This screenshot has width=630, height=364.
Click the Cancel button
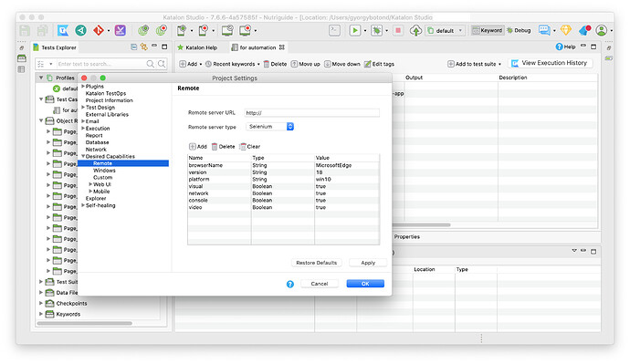(x=320, y=284)
